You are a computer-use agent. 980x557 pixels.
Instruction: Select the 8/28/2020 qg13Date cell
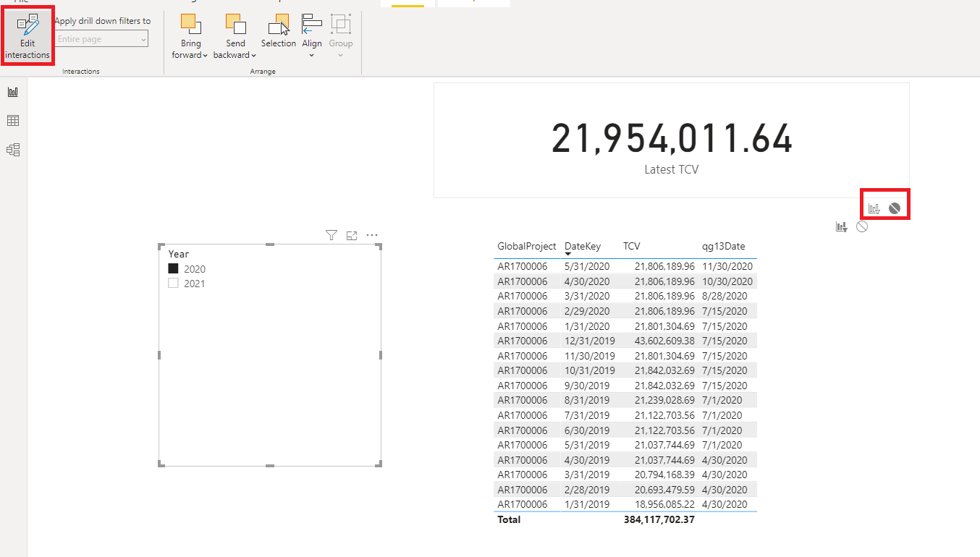tap(725, 296)
